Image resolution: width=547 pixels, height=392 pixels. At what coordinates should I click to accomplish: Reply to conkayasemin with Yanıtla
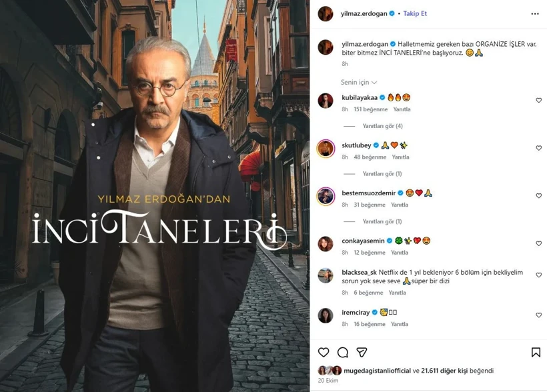[x=399, y=253]
